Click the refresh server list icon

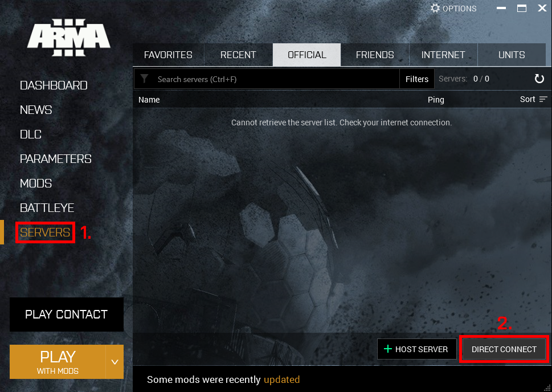[x=539, y=79]
